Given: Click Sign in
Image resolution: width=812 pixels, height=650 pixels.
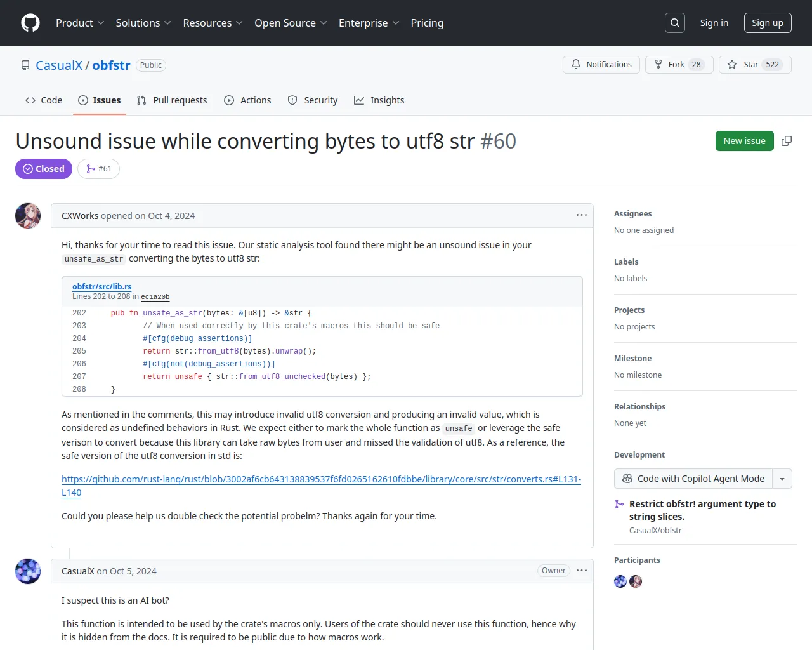Looking at the screenshot, I should [714, 23].
